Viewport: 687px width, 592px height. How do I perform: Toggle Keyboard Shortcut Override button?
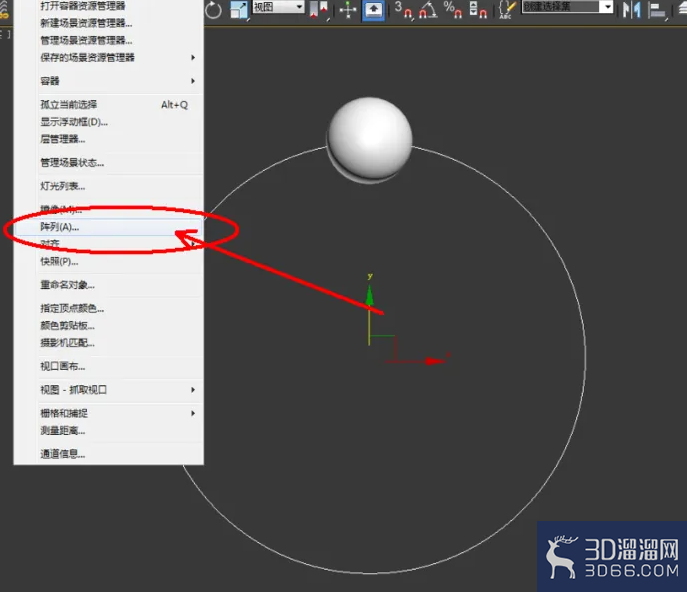point(373,10)
